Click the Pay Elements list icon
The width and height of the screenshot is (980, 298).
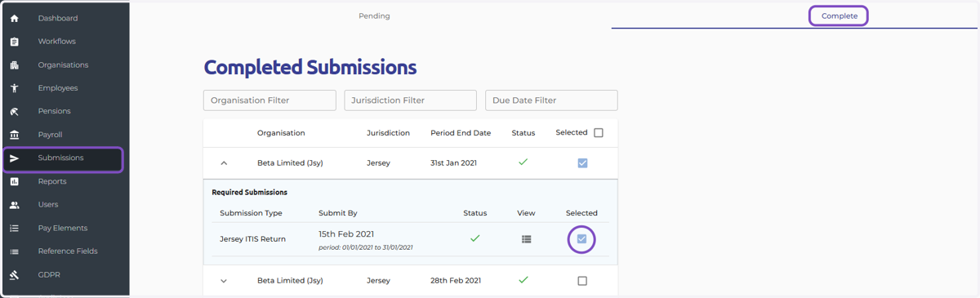point(14,229)
